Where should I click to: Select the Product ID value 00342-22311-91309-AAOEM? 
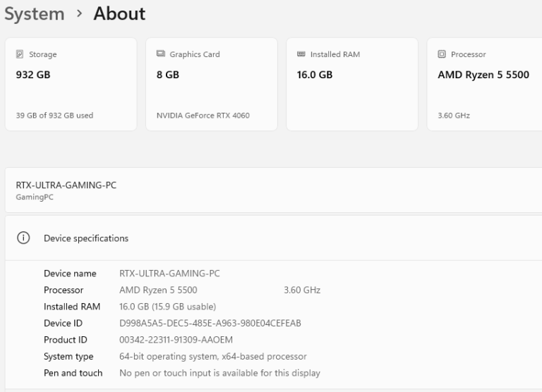176,340
